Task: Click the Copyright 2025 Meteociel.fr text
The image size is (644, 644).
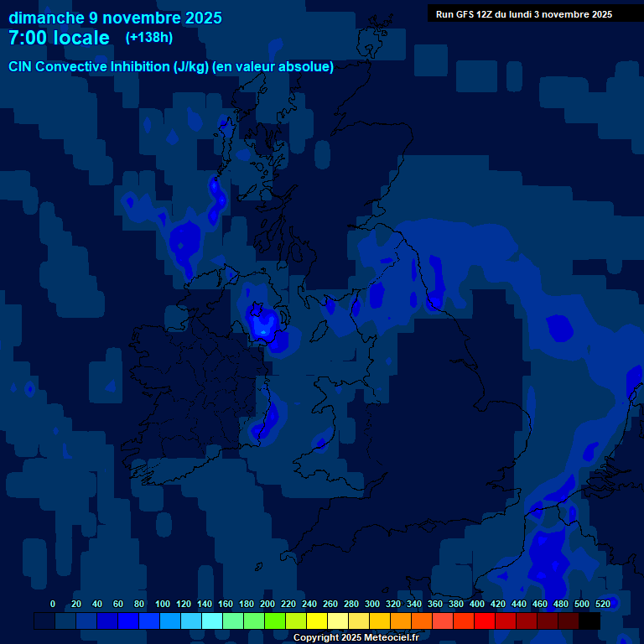Action: click(356, 637)
